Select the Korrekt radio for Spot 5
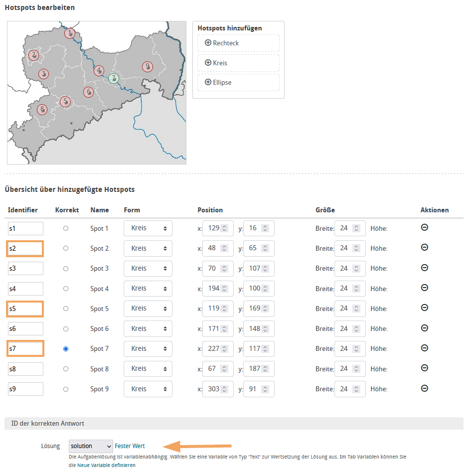 65,308
